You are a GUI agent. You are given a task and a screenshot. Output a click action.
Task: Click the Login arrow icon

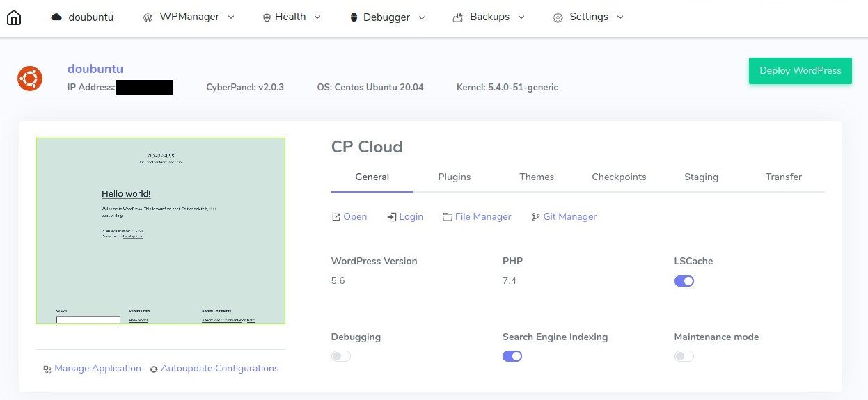pos(392,217)
